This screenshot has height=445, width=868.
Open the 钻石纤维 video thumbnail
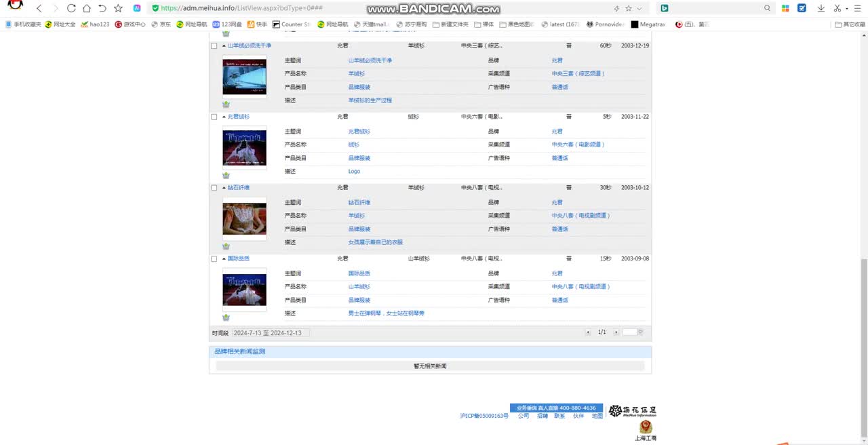[244, 218]
